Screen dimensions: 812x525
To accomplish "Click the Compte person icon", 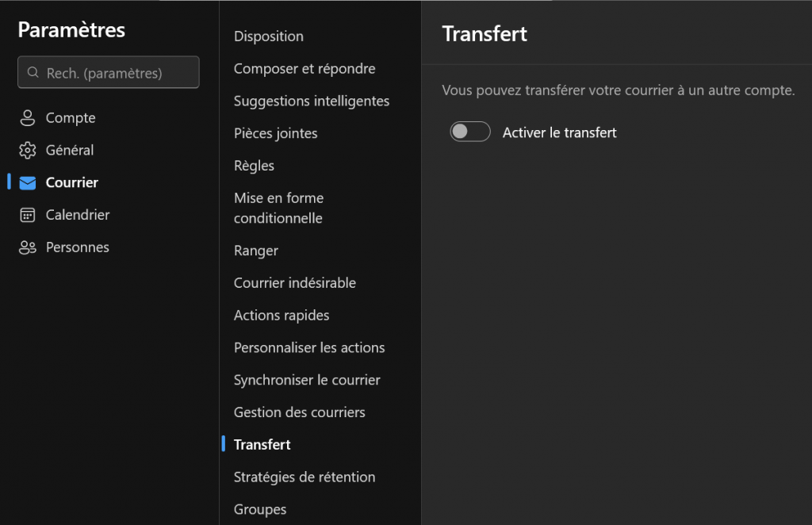I will tap(28, 118).
